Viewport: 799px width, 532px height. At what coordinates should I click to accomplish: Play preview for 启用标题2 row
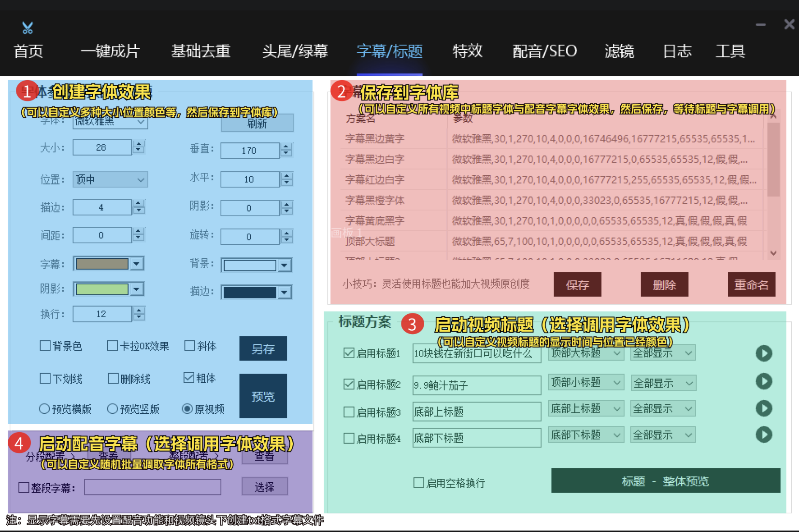[x=764, y=381]
